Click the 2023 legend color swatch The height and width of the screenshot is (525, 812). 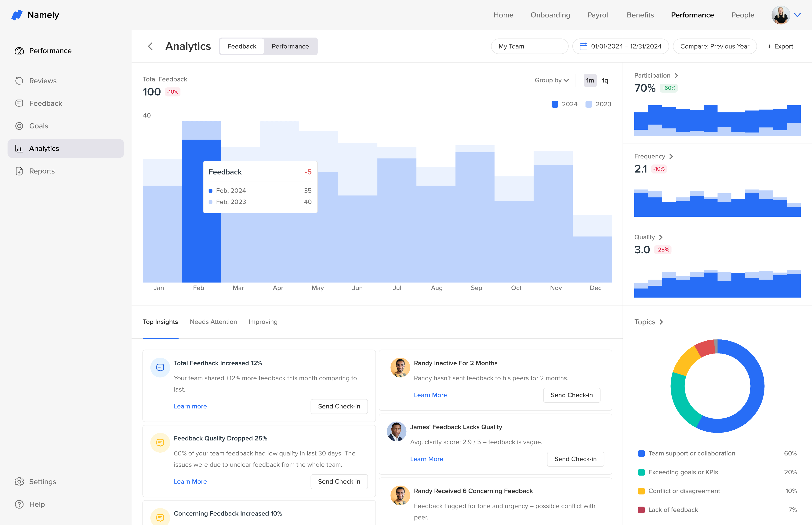click(588, 104)
